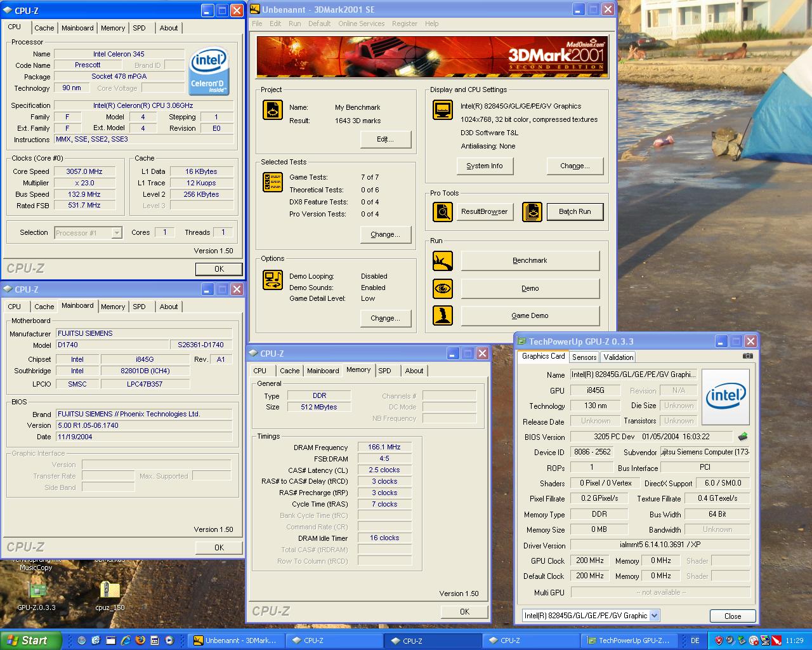Screen dimensions: 812x650
Task: Click Change... under Display and CPU Settings
Action: point(575,166)
